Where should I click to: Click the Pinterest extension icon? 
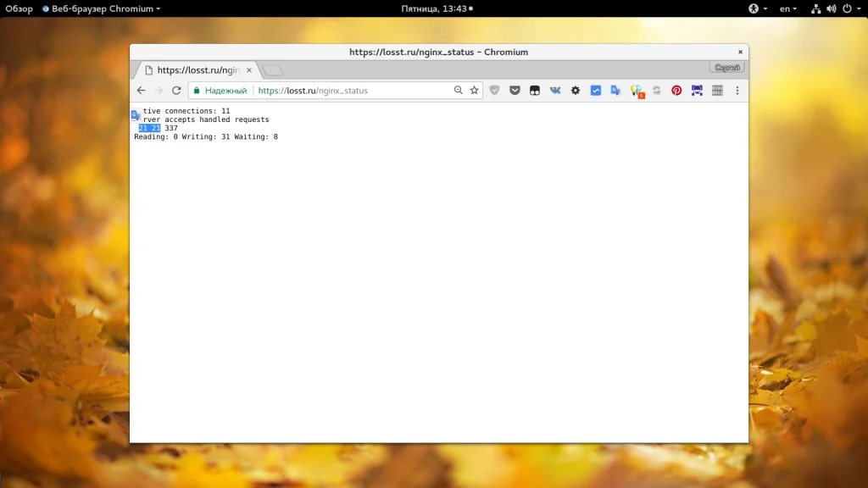[676, 91]
